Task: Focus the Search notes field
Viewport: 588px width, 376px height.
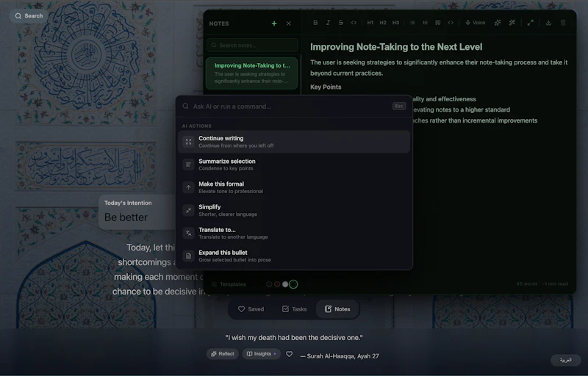Action: 252,46
